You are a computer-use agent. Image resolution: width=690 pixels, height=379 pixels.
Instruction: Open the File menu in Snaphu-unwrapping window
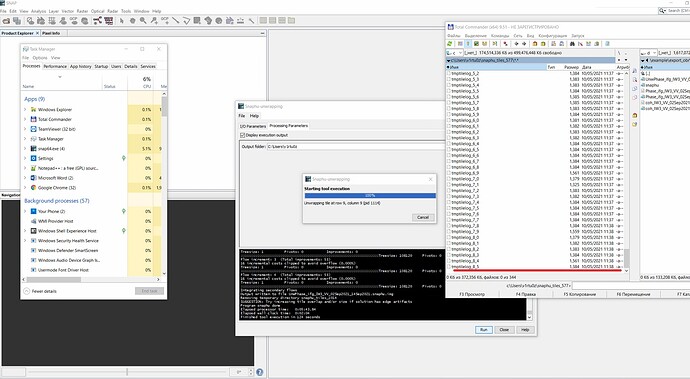tap(242, 116)
